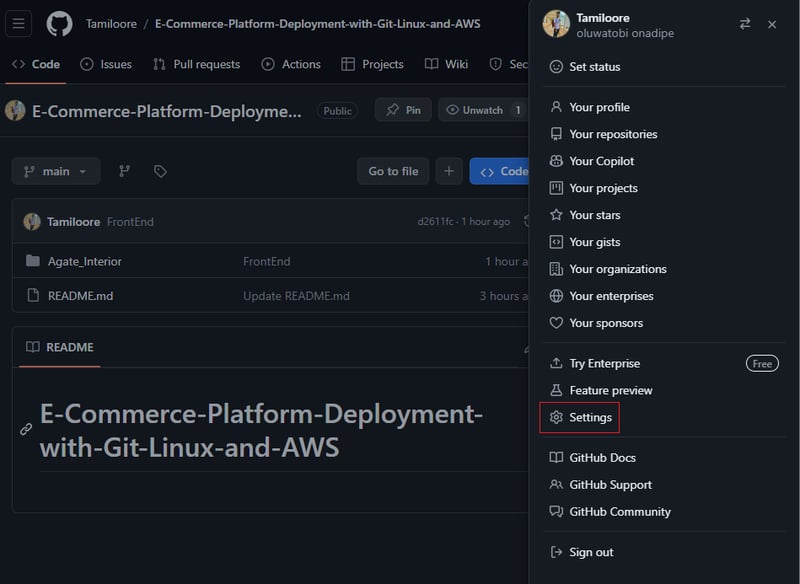The image size is (800, 584).
Task: Open the hamburger navigation menu
Action: point(19,24)
